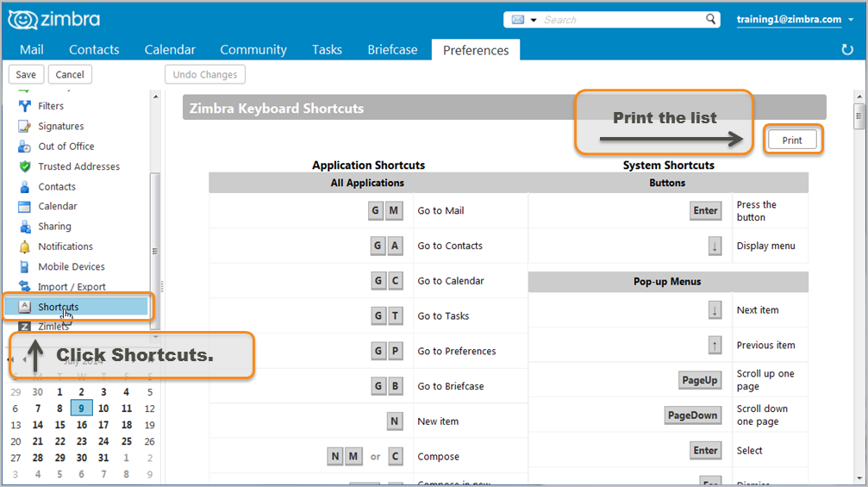The image size is (868, 487).
Task: Click the 'Pop-up Menus' section header
Action: [x=668, y=282]
